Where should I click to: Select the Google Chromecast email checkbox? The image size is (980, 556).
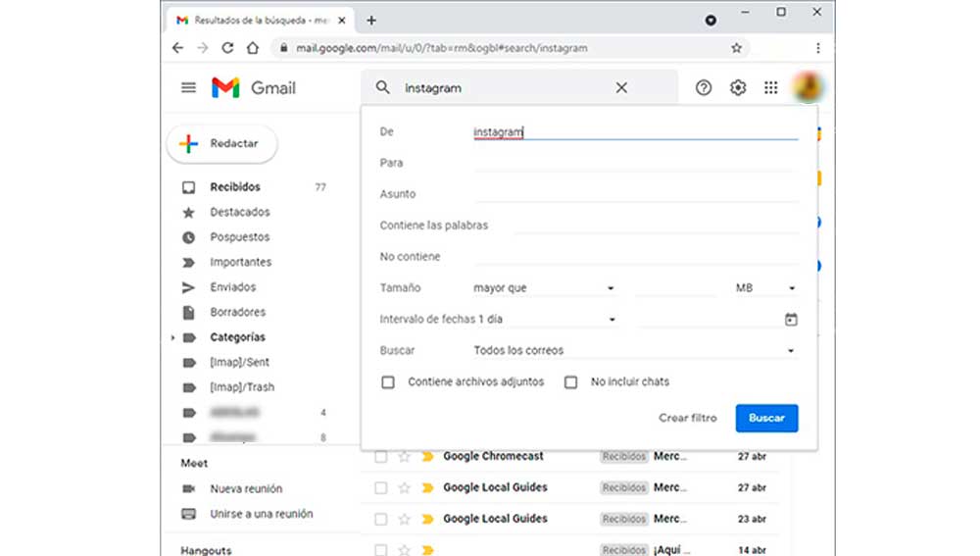tap(380, 457)
